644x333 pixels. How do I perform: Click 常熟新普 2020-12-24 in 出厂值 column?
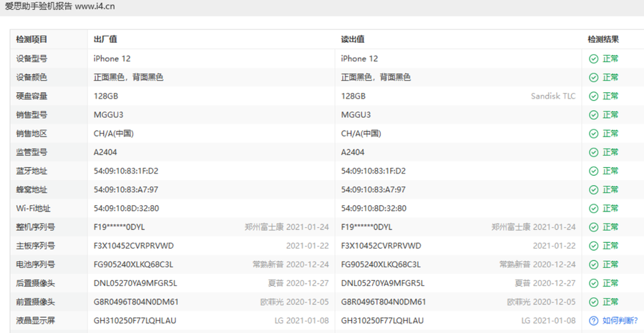[291, 264]
